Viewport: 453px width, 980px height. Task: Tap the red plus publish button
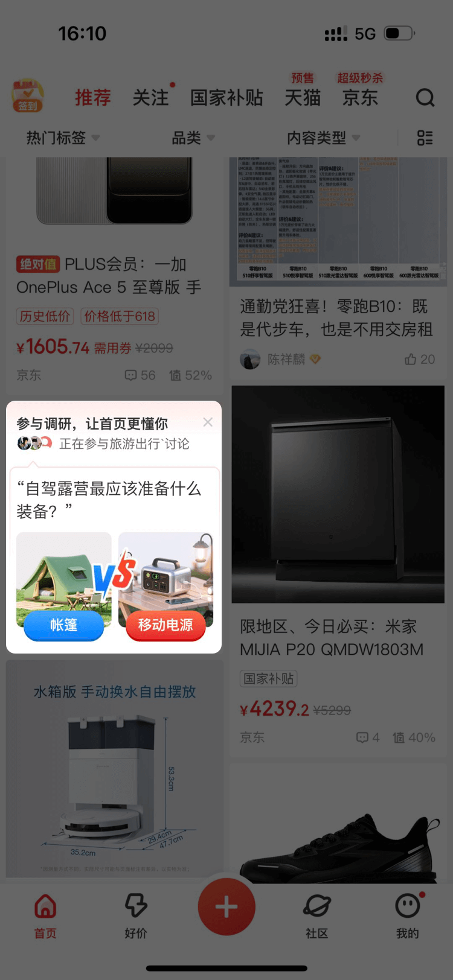click(x=226, y=906)
